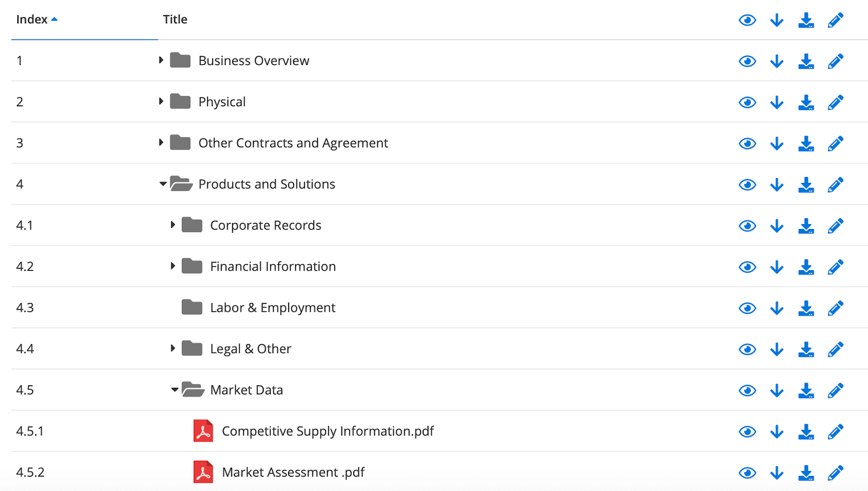Click the download icon for Legal & Other

tap(776, 349)
